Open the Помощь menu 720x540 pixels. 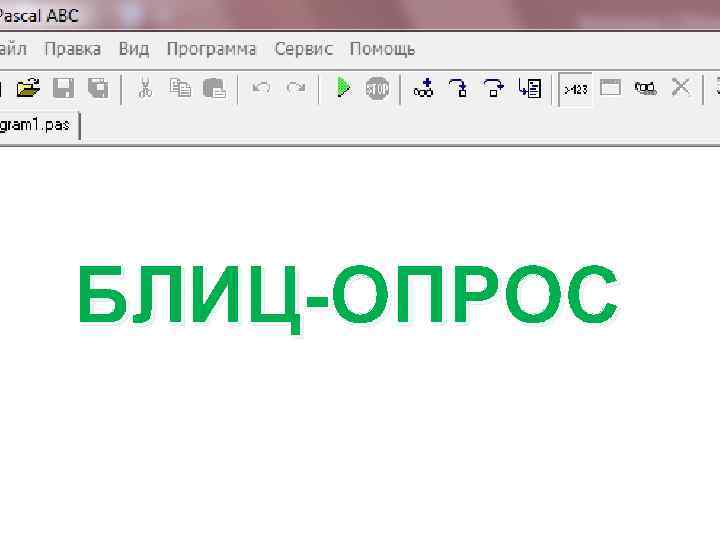[382, 50]
